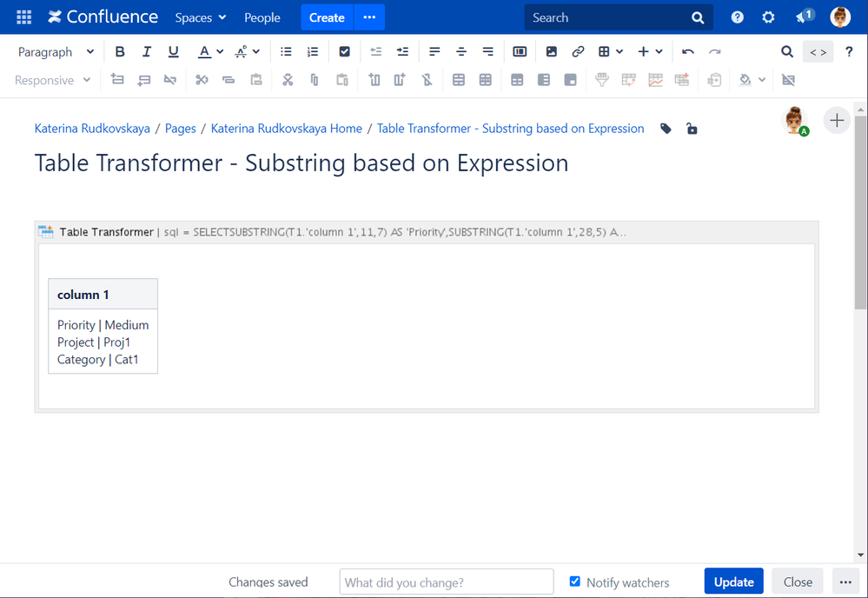Click the chart from table icon
Image resolution: width=868 pixels, height=598 pixels.
click(x=655, y=80)
